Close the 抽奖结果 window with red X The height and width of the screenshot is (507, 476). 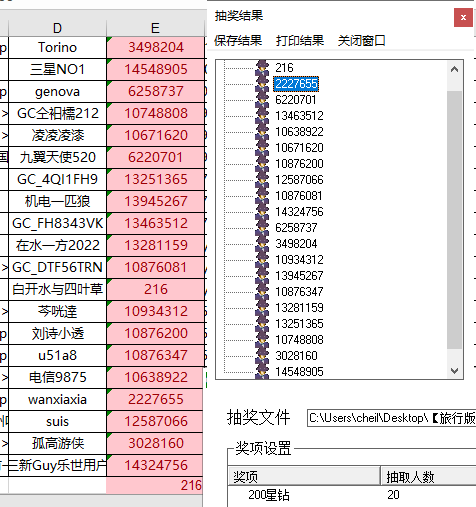[x=463, y=18]
